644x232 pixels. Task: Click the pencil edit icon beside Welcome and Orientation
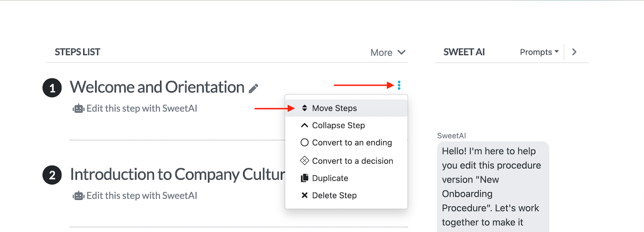coord(253,87)
